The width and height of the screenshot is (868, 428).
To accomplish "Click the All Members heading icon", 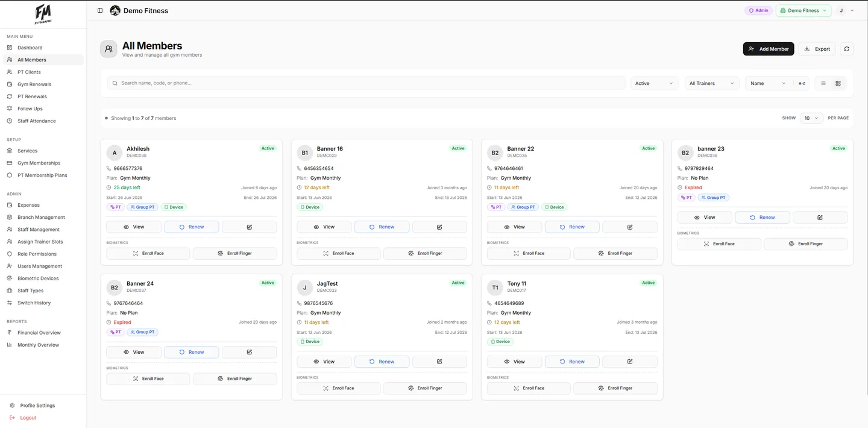I will (x=108, y=49).
